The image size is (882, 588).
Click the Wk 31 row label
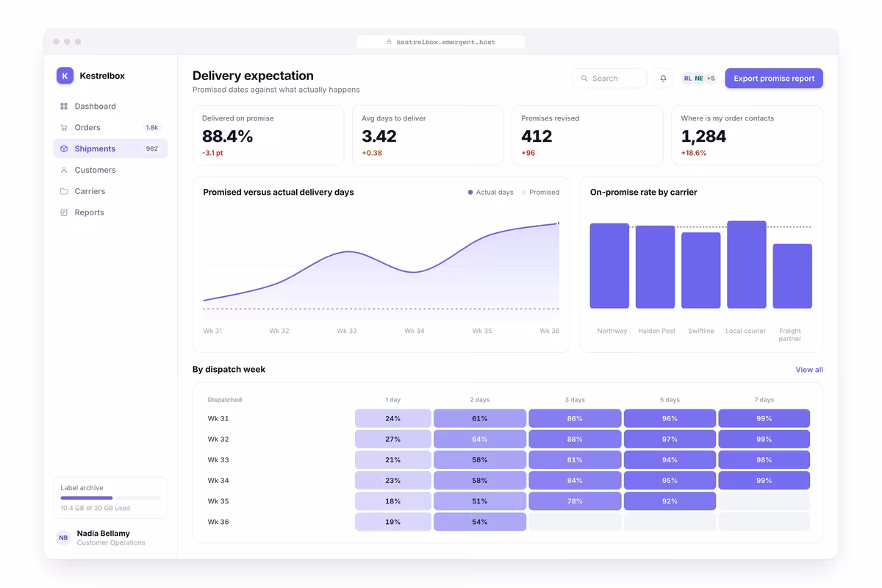pos(218,419)
